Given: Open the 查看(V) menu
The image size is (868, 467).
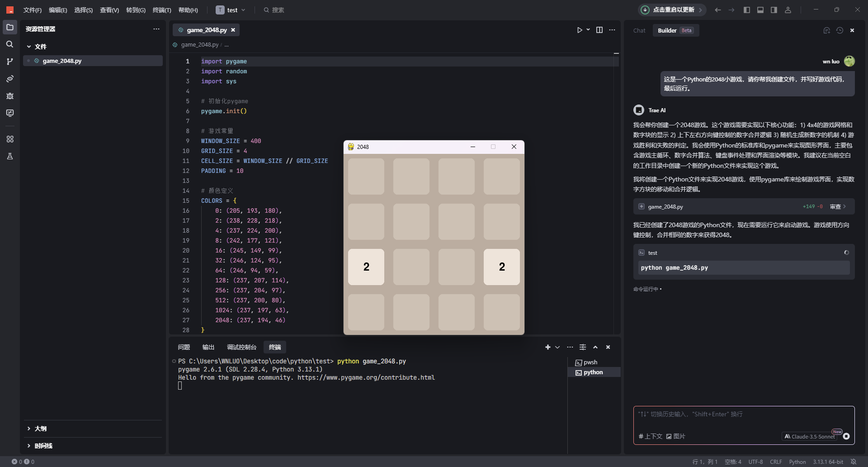Looking at the screenshot, I should tap(109, 10).
